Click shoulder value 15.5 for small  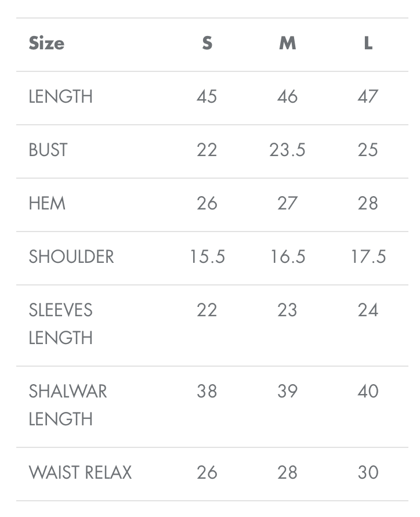tap(207, 257)
